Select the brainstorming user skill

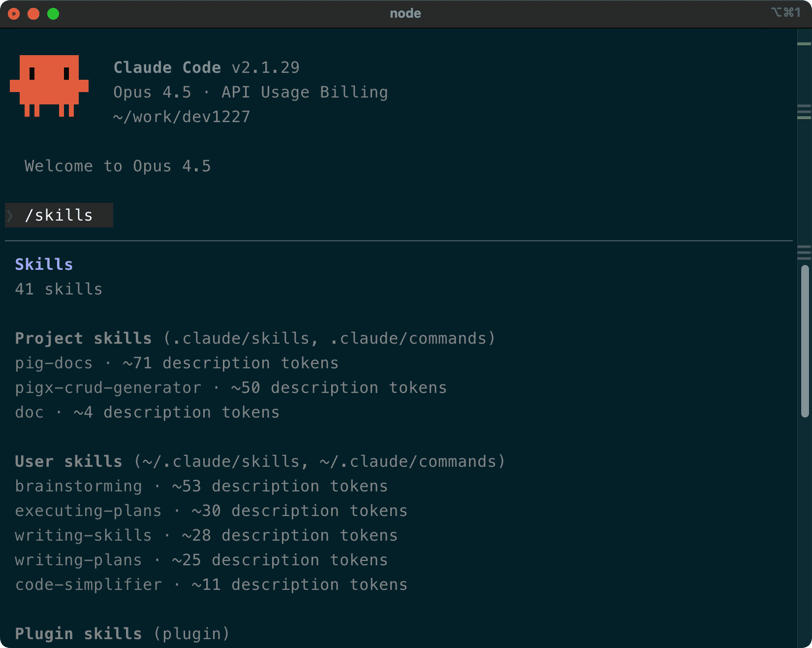(x=79, y=486)
